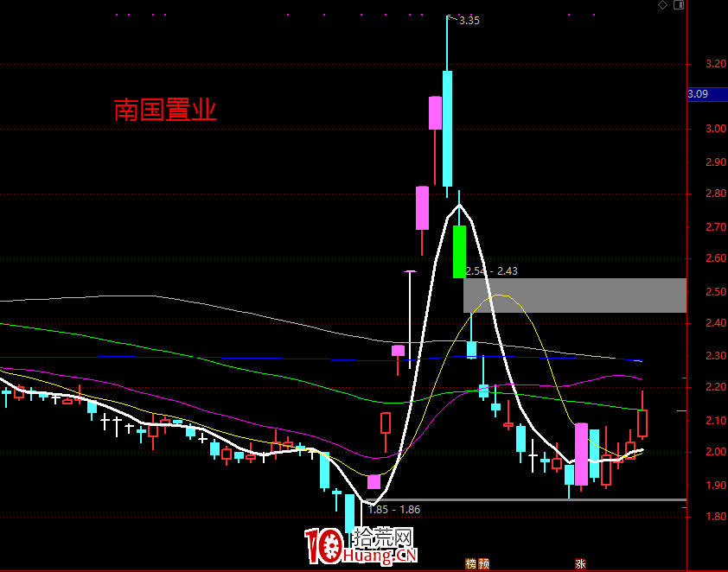Image resolution: width=728 pixels, height=572 pixels.
Task: Select the tallest cyan candlestick at the peak
Action: click(447, 129)
